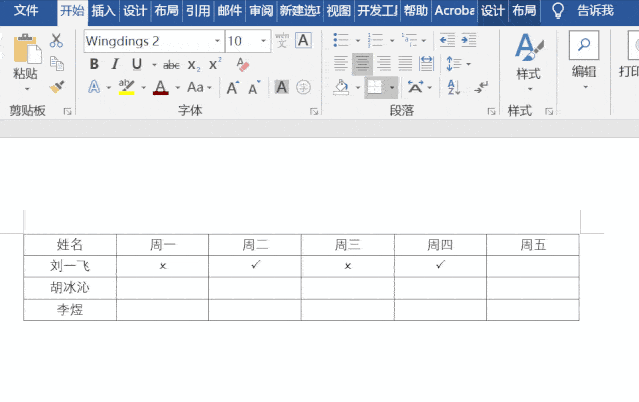This screenshot has width=639, height=402.
Task: Apply yellow text highlight color
Action: pyautogui.click(x=127, y=87)
